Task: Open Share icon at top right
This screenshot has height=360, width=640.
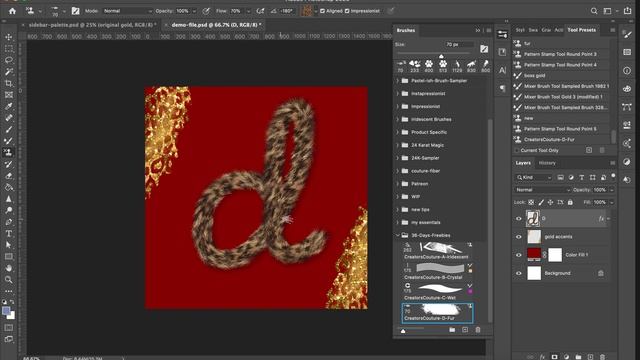Action: (x=627, y=11)
